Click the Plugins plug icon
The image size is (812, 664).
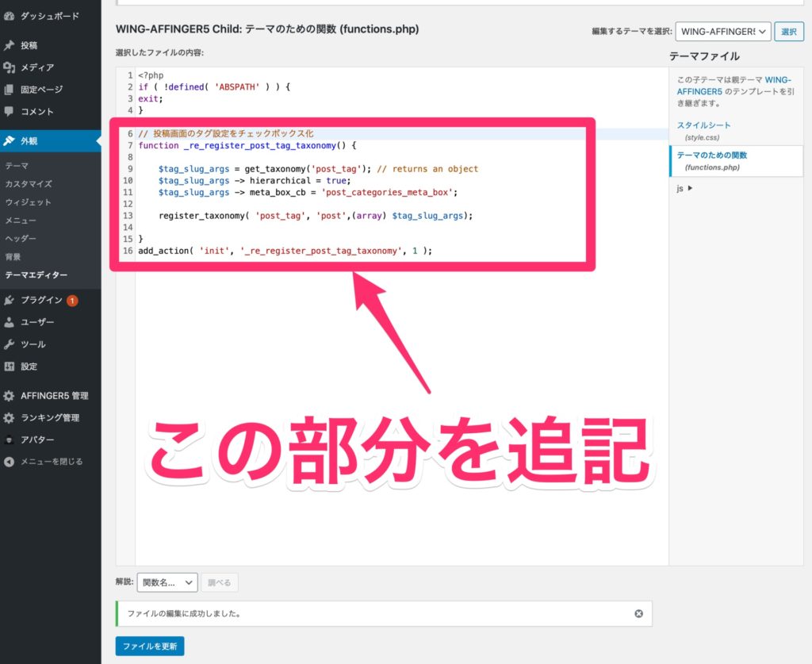(9, 300)
